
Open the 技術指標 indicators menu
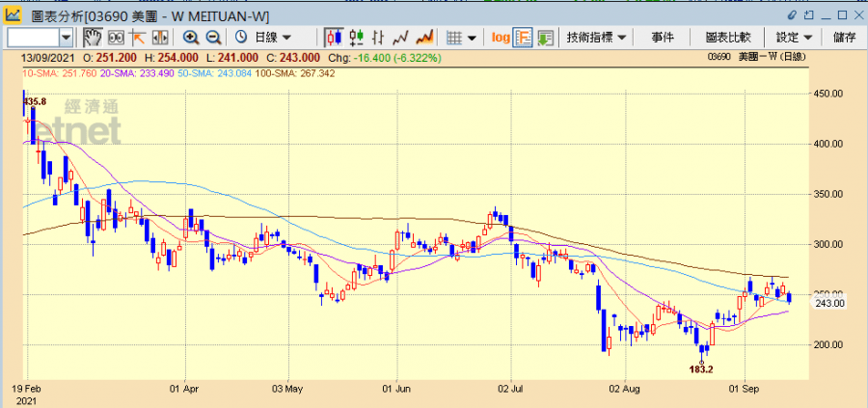[x=596, y=38]
